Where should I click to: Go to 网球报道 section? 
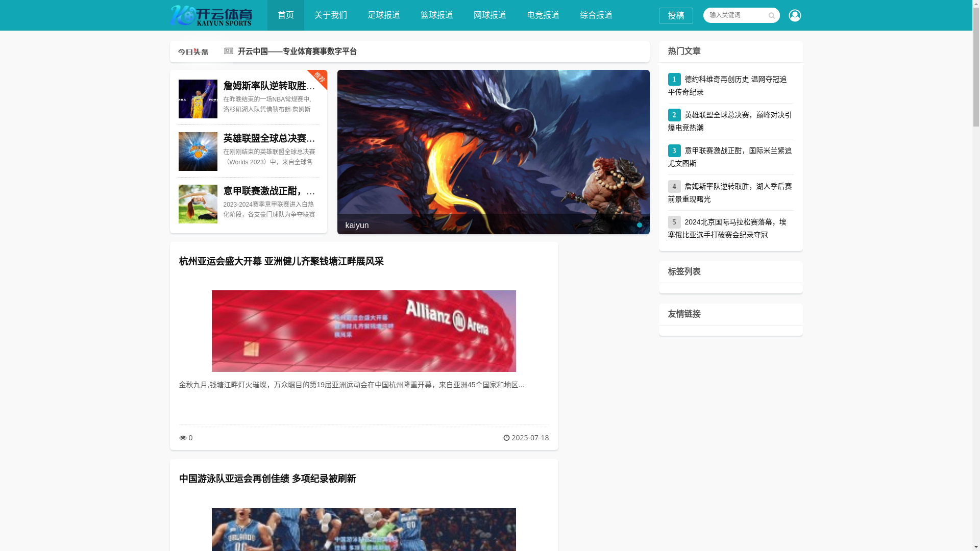pyautogui.click(x=490, y=15)
